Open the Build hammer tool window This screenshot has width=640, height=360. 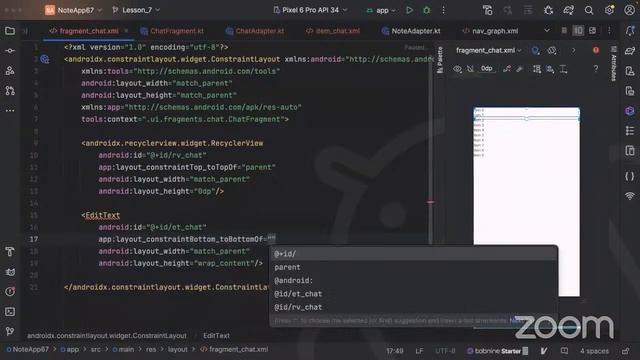(x=10, y=252)
